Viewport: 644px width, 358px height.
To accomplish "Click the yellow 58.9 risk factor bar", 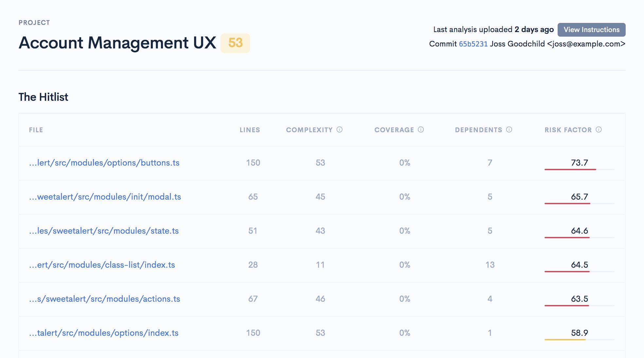I will coord(565,339).
